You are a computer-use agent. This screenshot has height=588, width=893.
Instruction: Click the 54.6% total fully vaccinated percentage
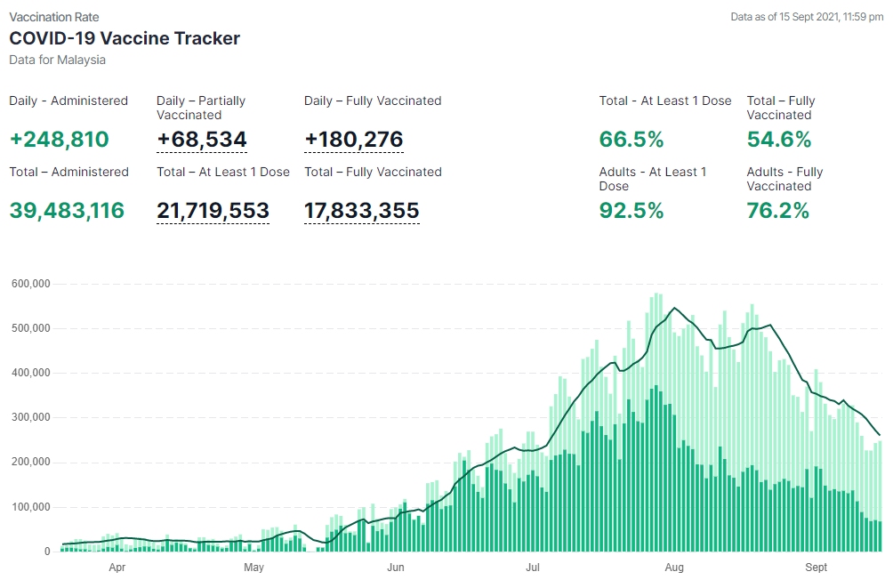point(778,140)
